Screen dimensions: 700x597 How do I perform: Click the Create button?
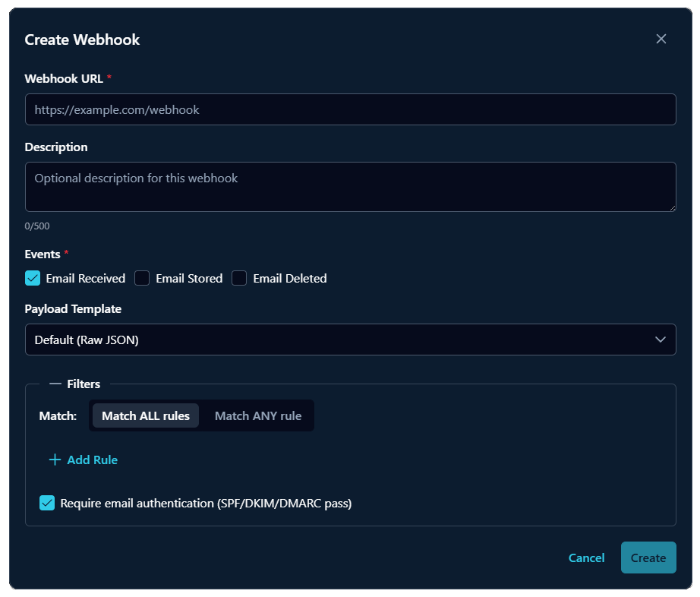[648, 557]
